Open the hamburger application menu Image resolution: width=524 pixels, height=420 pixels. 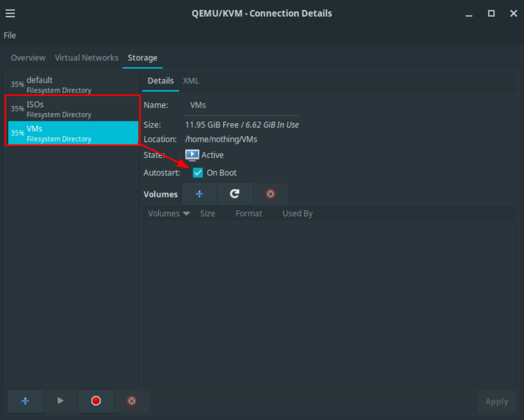point(10,13)
